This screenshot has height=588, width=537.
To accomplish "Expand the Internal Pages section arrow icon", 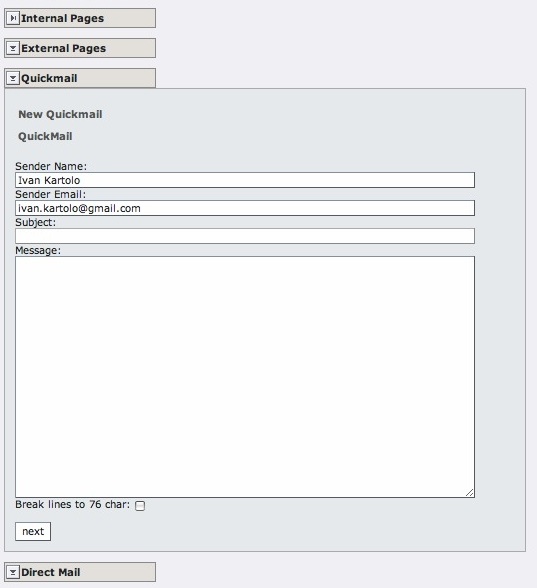I will (13, 18).
